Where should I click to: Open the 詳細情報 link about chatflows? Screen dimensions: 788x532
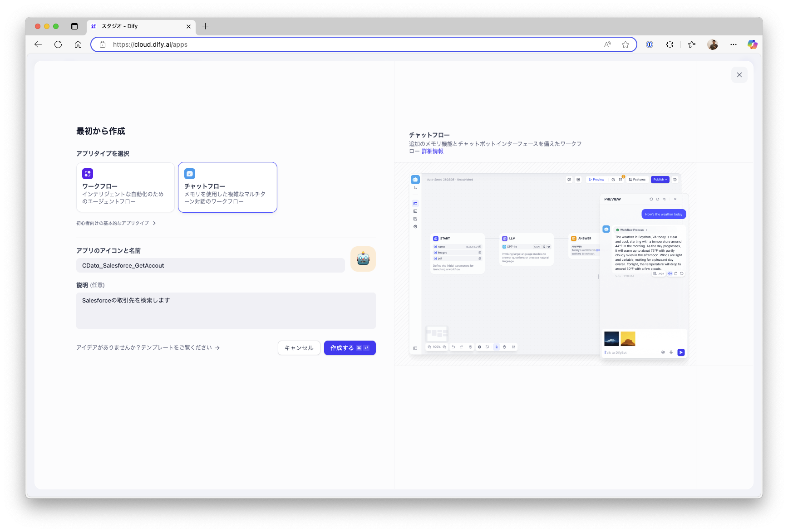point(433,151)
